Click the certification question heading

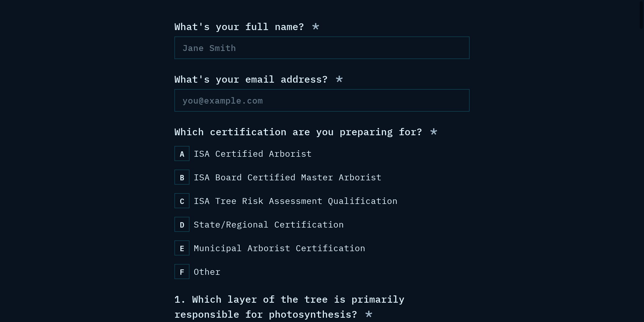pyautogui.click(x=298, y=132)
